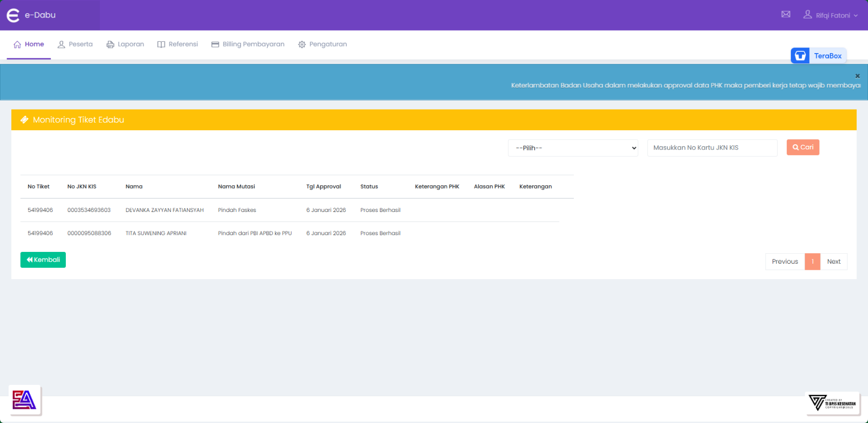Click the TI BPJS Kesehatan logo
This screenshot has height=423, width=868.
(x=832, y=403)
